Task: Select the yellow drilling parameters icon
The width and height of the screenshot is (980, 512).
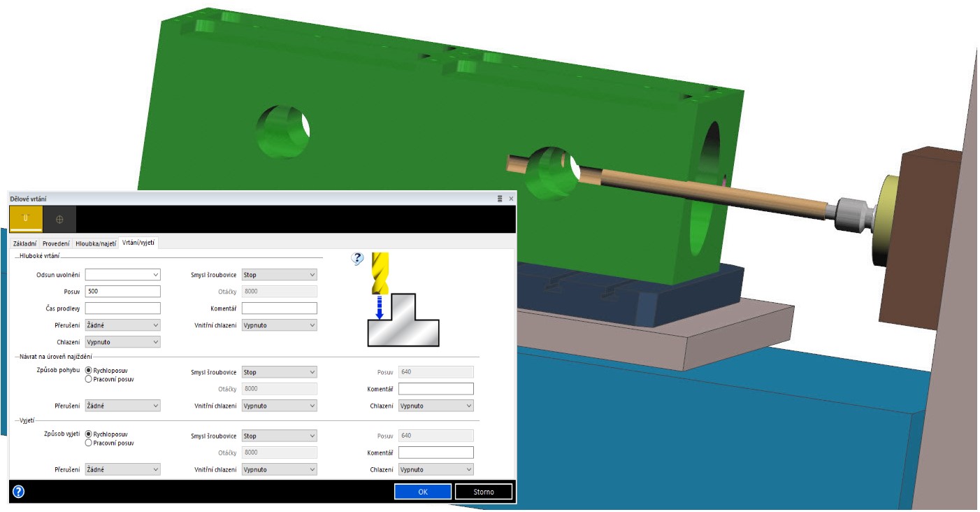Action: coord(25,219)
